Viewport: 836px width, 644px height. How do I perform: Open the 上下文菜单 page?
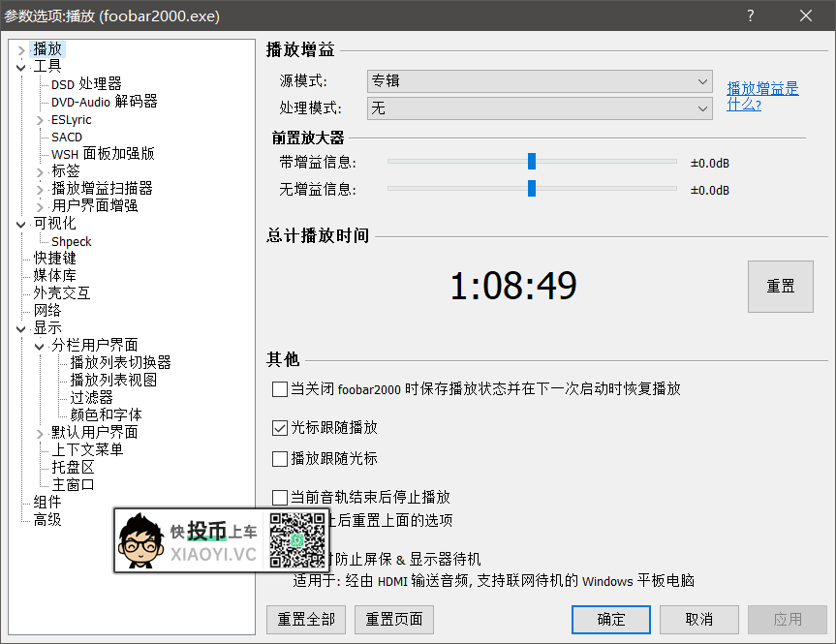coord(87,449)
